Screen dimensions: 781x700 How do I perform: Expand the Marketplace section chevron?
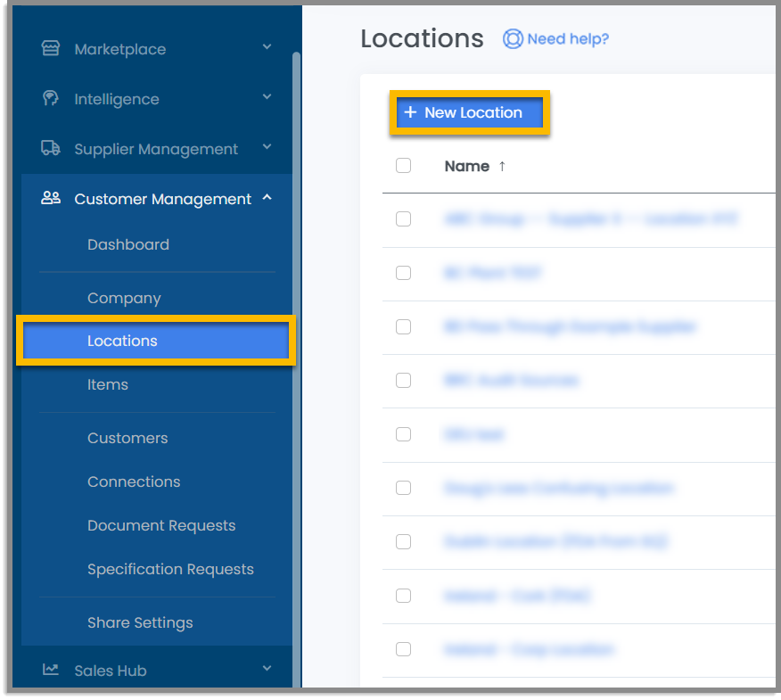click(x=267, y=49)
